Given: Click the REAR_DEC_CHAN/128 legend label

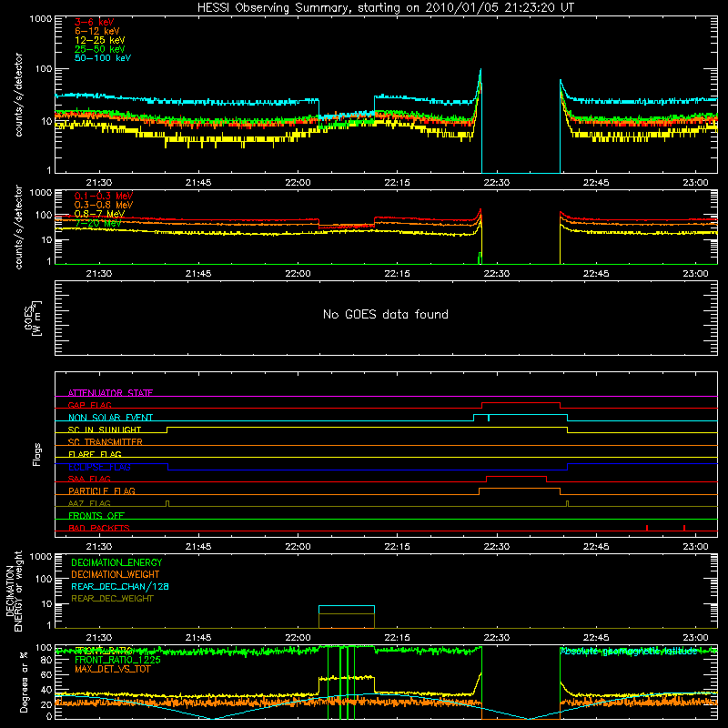Looking at the screenshot, I should click(x=120, y=587).
